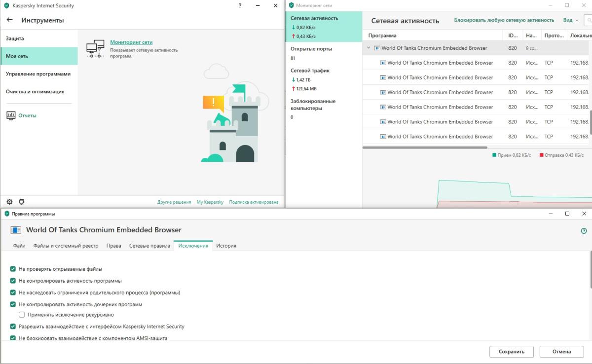Click the horizontal scrollbar under the program list

424,147
